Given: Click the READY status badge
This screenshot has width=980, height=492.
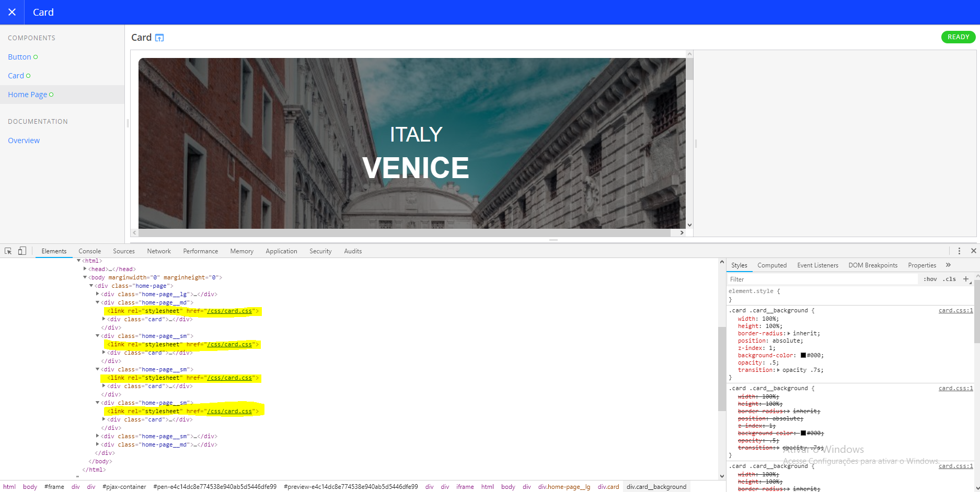Looking at the screenshot, I should click(x=958, y=37).
